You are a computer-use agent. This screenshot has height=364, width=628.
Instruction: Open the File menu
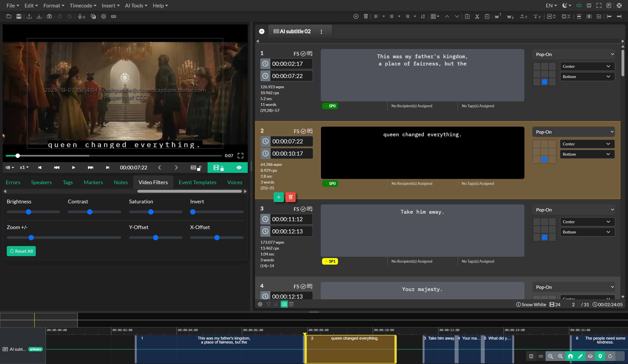[13, 5]
